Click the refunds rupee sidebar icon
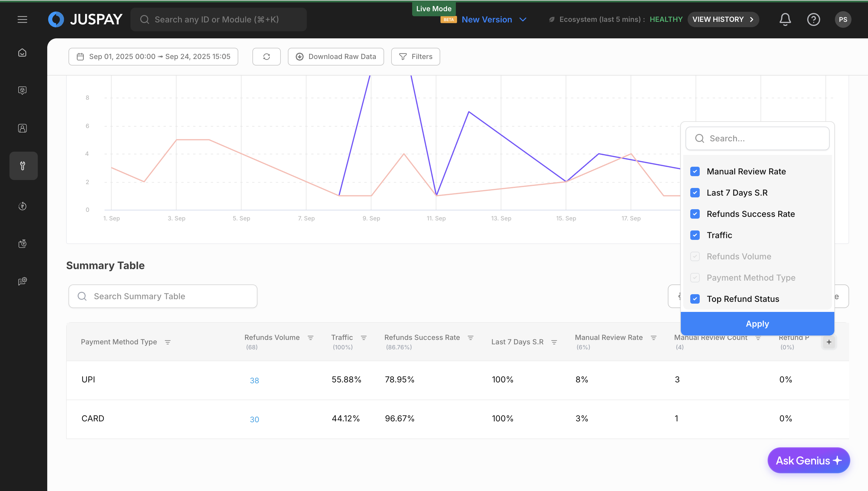The width and height of the screenshot is (868, 491). click(22, 206)
